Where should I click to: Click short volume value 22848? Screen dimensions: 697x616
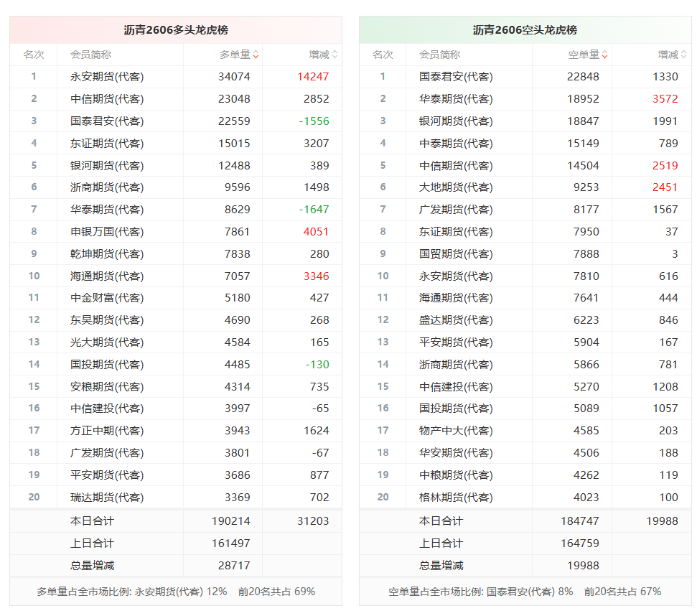pyautogui.click(x=583, y=76)
